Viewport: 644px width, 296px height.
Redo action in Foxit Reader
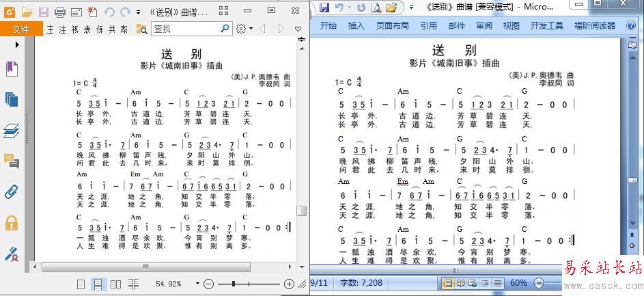point(125,12)
